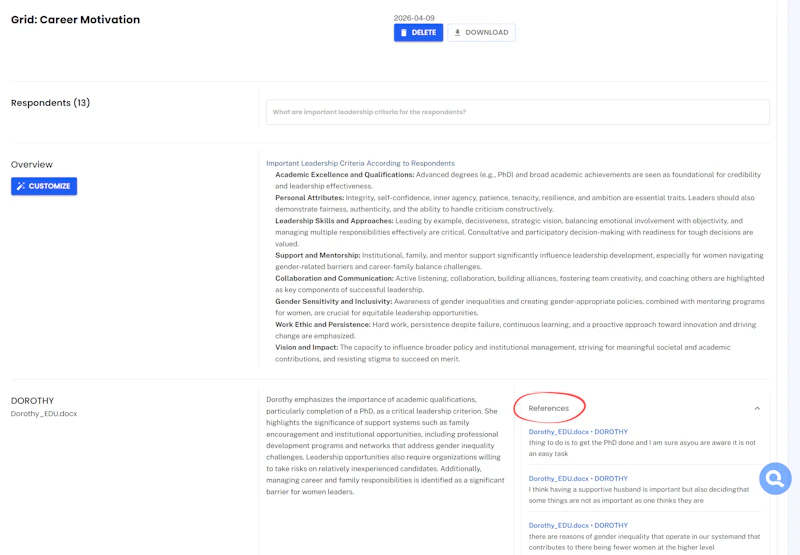Click the blue Delete button
The width and height of the screenshot is (800, 555).
(418, 33)
